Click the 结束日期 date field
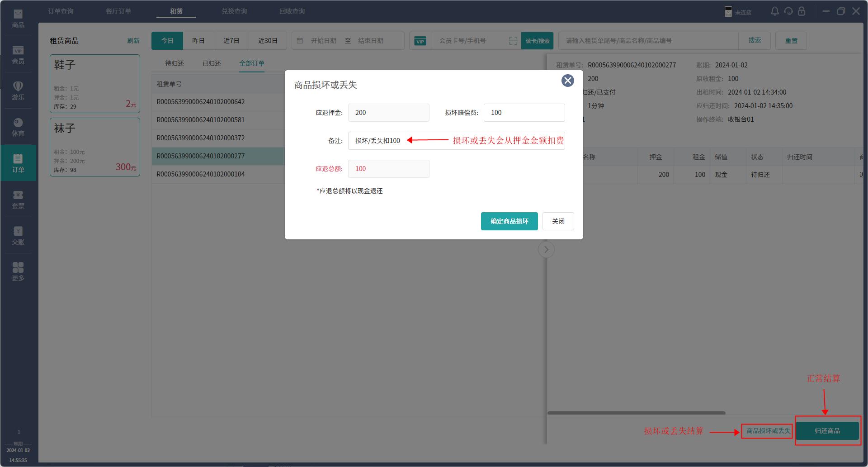The width and height of the screenshot is (868, 467). point(371,41)
